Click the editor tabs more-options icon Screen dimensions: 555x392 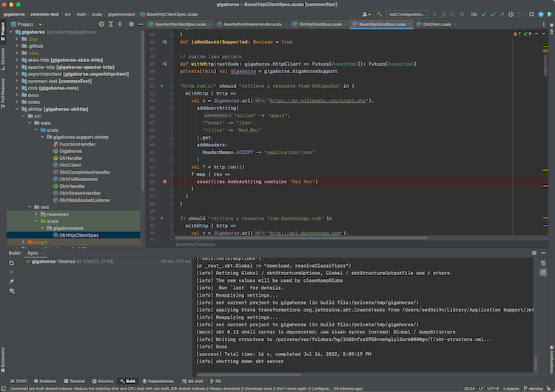pos(544,24)
